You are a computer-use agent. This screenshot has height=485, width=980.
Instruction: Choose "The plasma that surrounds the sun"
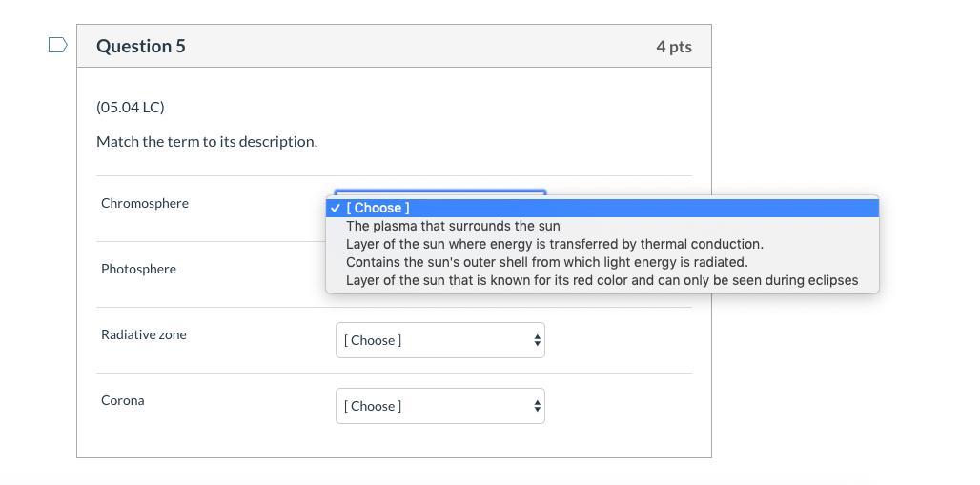click(x=453, y=226)
